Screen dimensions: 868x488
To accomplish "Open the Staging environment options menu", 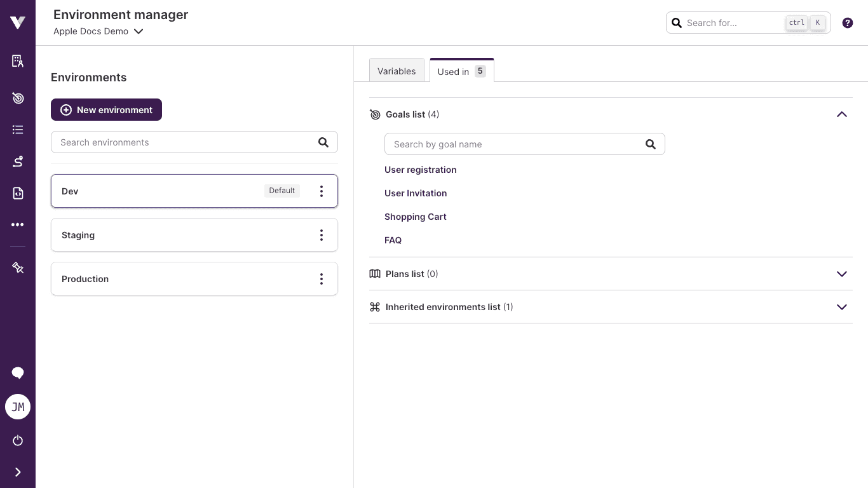I will point(322,235).
